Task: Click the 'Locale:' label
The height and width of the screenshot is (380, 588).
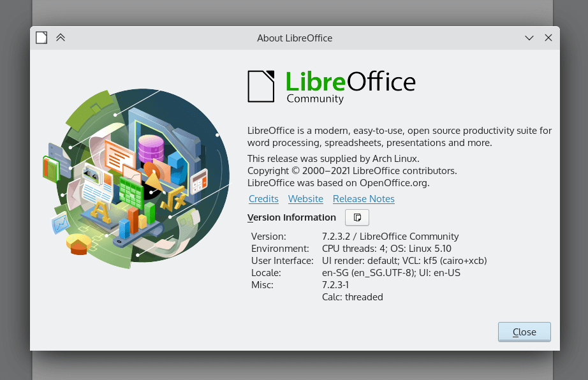Action: 266,273
